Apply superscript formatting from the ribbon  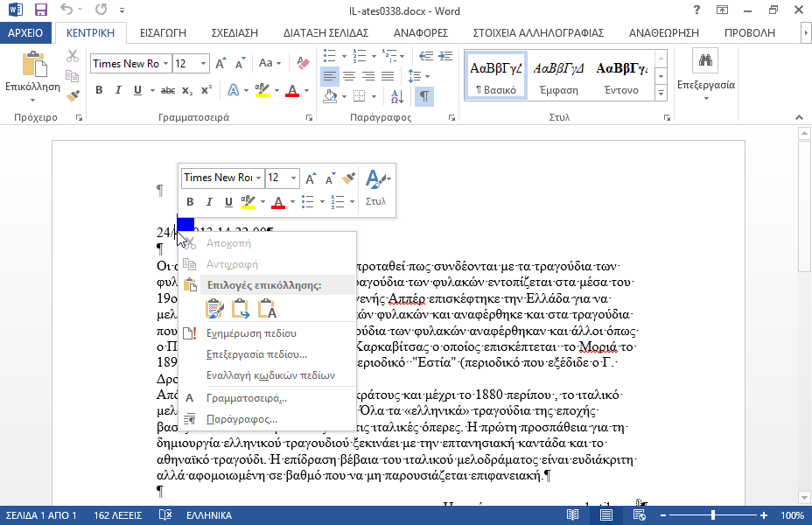point(206,90)
